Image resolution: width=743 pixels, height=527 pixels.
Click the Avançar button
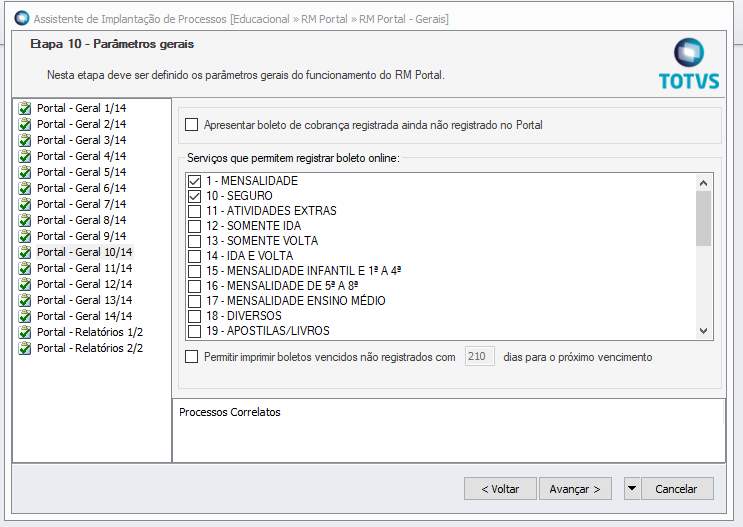click(x=575, y=489)
